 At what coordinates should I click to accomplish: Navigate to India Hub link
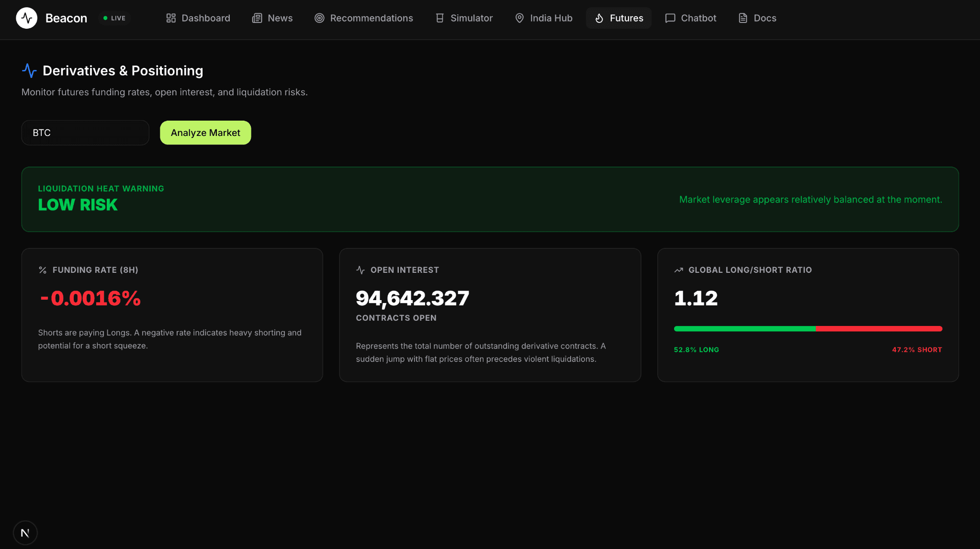[543, 18]
